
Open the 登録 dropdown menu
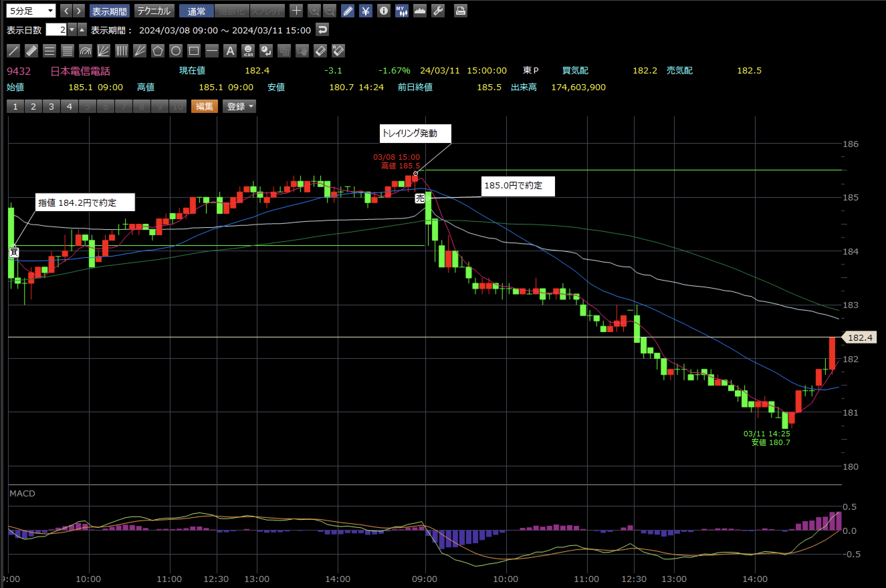(x=239, y=107)
